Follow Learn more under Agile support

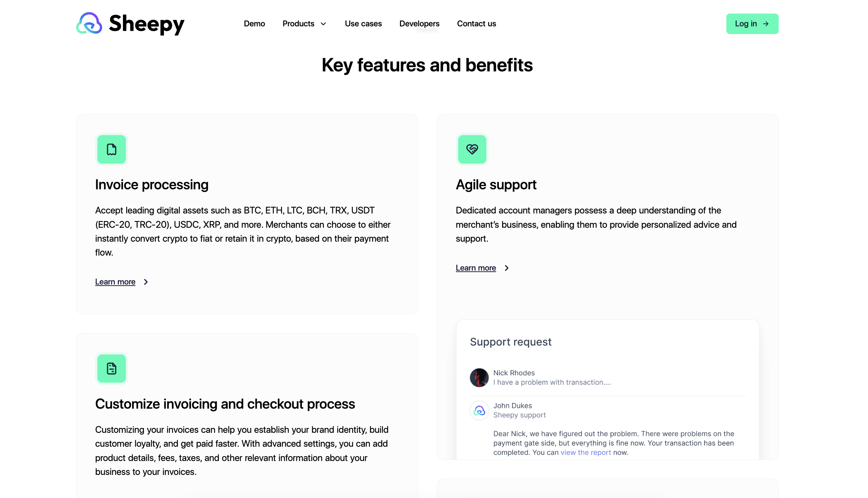[x=476, y=268]
